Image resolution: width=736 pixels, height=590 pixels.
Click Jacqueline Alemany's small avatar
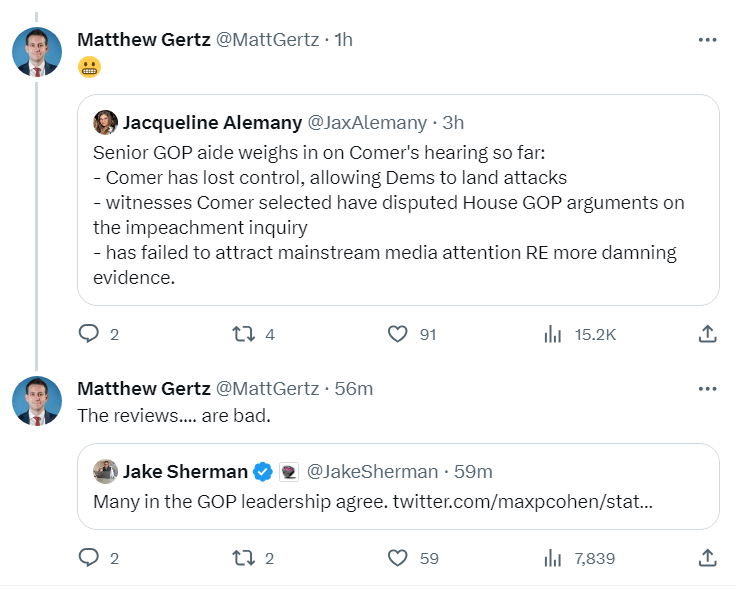point(105,123)
